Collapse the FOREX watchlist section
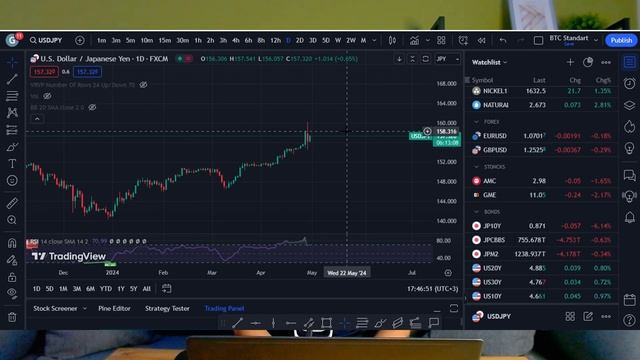Image resolution: width=640 pixels, height=360 pixels. point(476,122)
